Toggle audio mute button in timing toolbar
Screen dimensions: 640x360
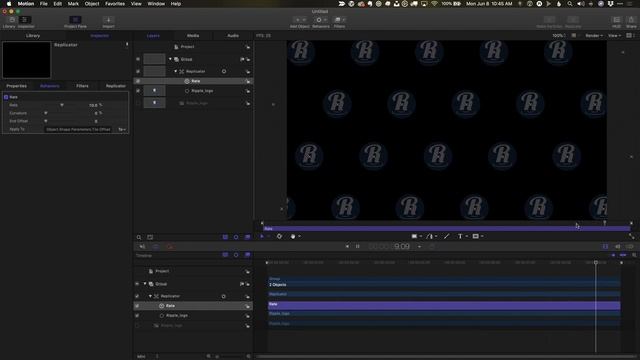coord(142,247)
